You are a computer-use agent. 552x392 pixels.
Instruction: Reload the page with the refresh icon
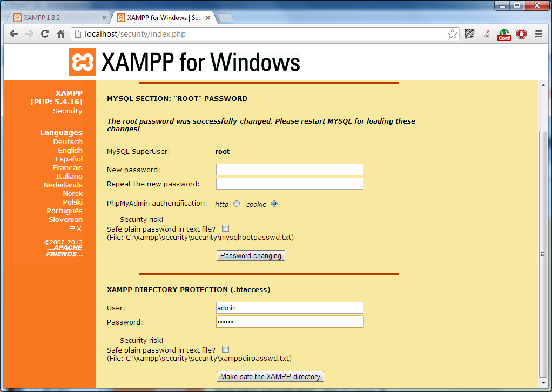(45, 34)
